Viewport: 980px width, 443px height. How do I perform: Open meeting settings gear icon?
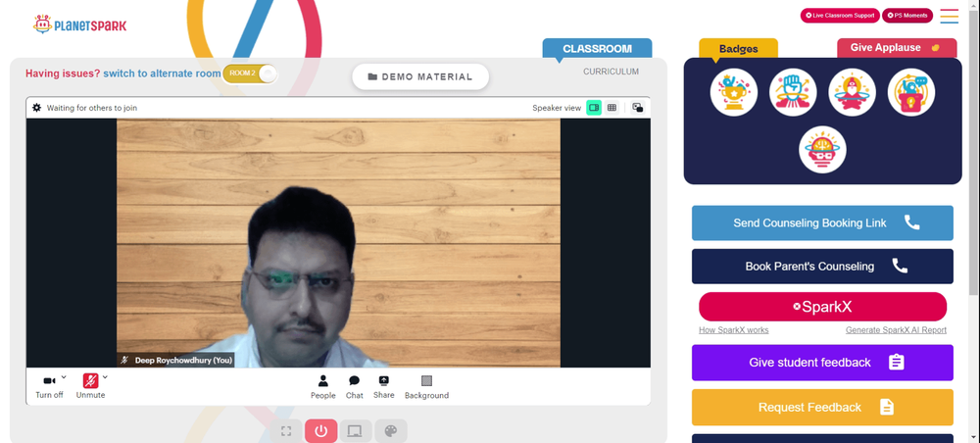tap(37, 108)
